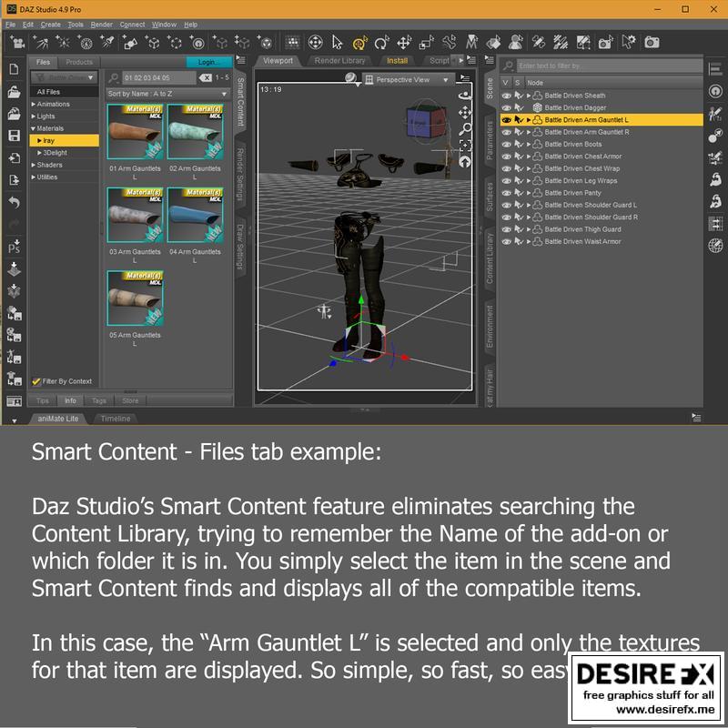
Task: Click the New file icon in left toolbar
Action: (14, 69)
